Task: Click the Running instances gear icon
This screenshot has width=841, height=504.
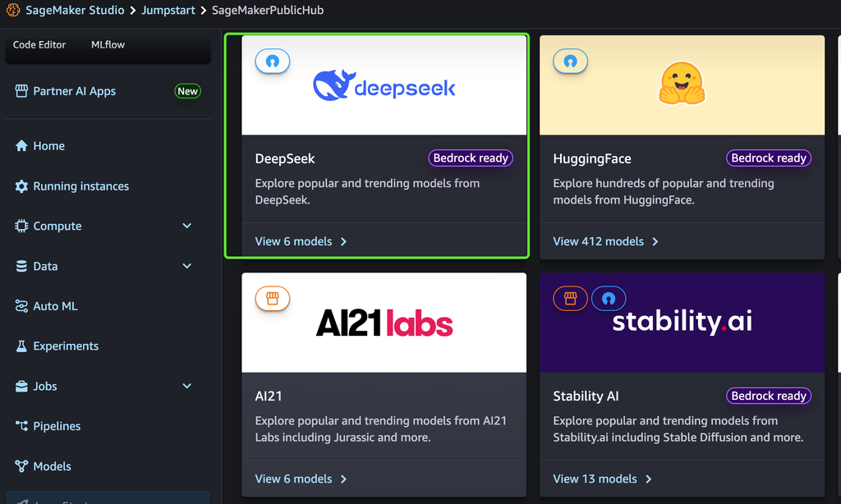Action: click(21, 186)
